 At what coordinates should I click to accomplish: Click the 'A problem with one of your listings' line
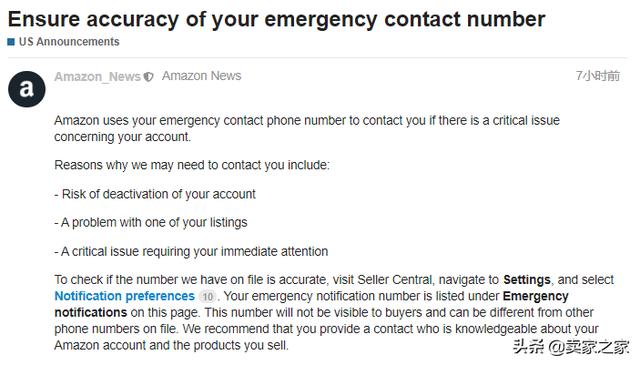coord(151,223)
